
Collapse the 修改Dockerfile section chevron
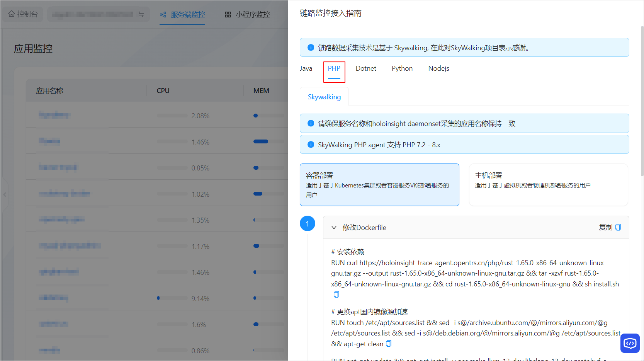pyautogui.click(x=334, y=228)
